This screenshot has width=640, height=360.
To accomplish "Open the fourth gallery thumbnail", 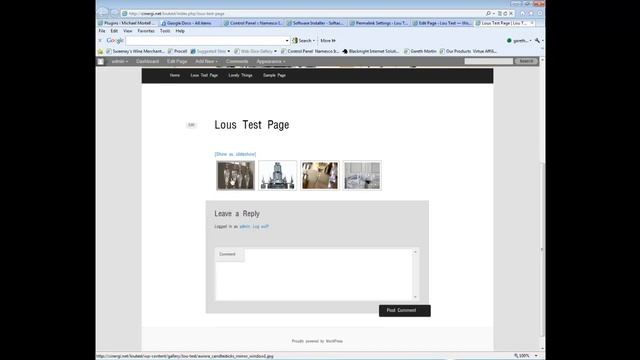I will (x=362, y=176).
